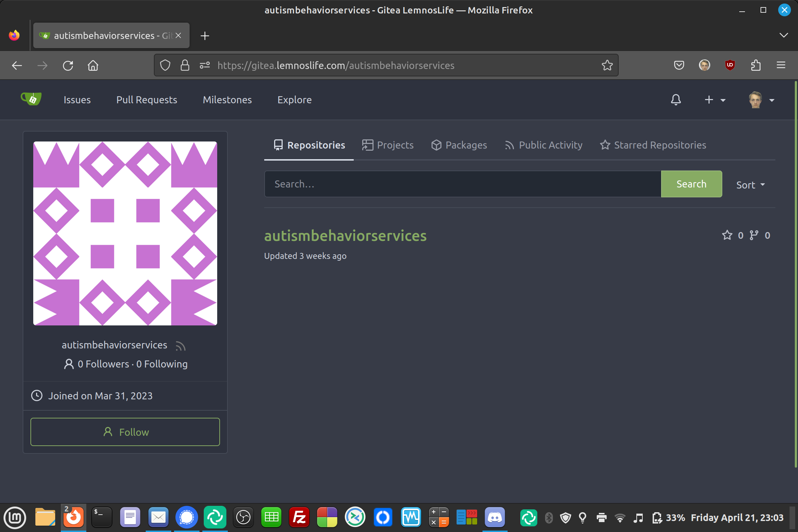The image size is (798, 532).
Task: Expand the plus create-new dropdown
Action: pyautogui.click(x=715, y=100)
